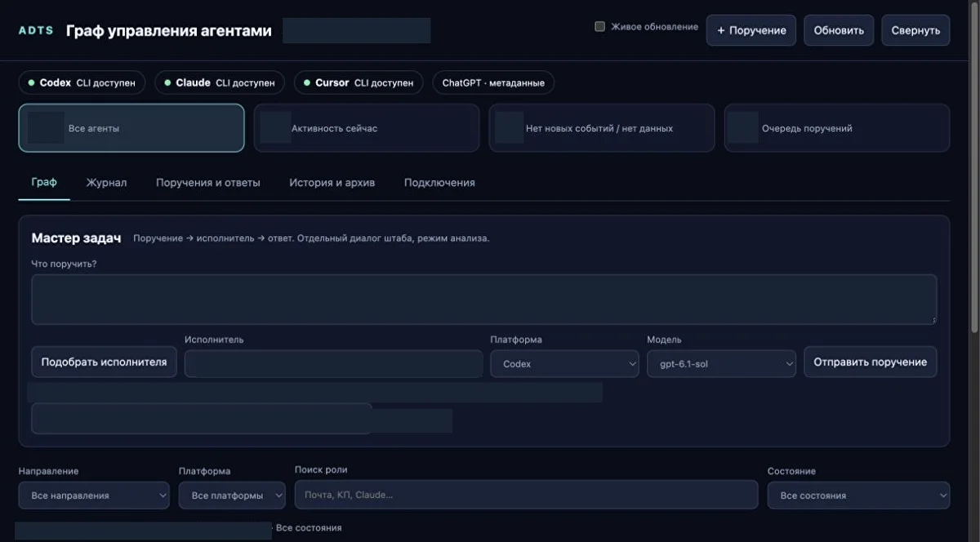Focus the Поиск роли search field
The image size is (980, 542).
pos(527,495)
